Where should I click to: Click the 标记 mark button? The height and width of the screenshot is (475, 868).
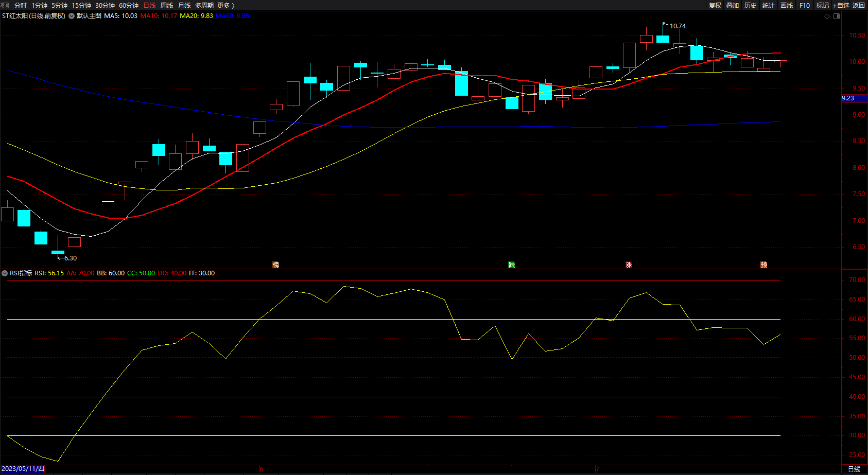pos(823,6)
